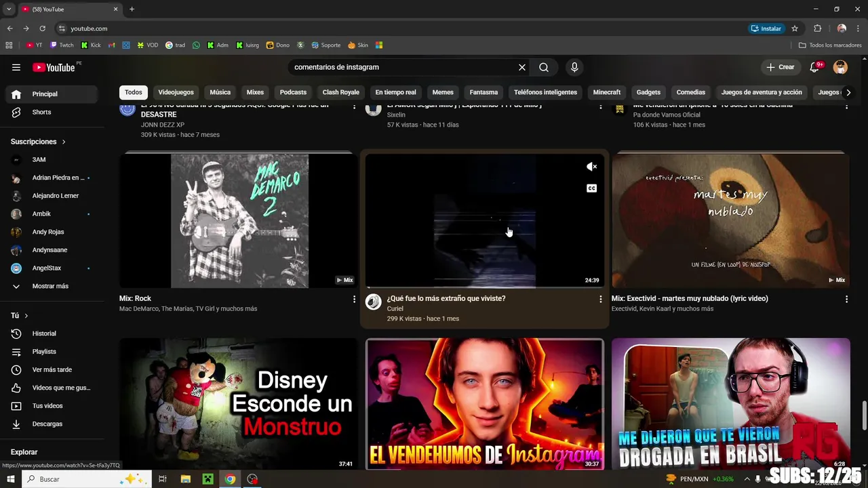
Task: Open Mac DeMarco Mix: Rock thumbnail
Action: point(239,221)
